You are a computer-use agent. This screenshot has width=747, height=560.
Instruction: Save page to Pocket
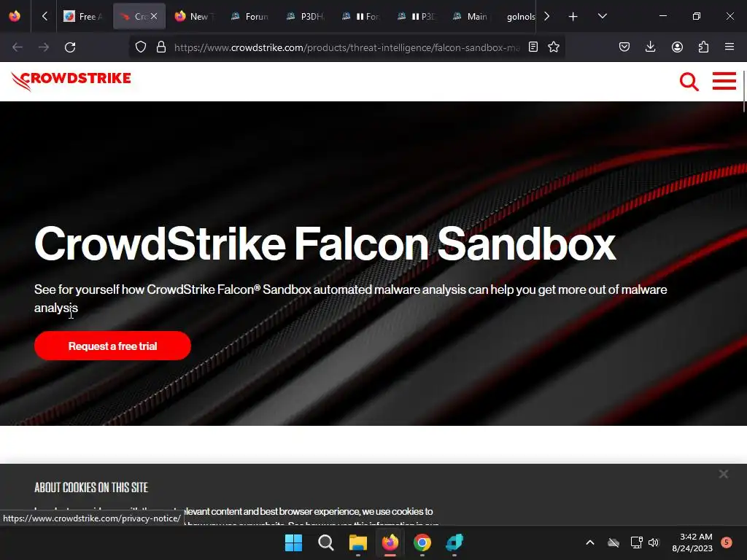[x=624, y=47]
